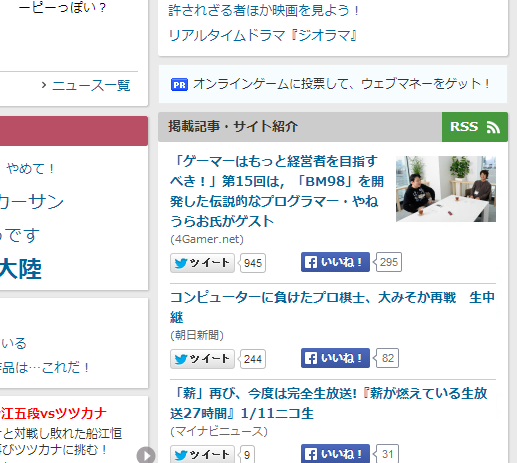Click the large 大陸 tag text

[21, 269]
